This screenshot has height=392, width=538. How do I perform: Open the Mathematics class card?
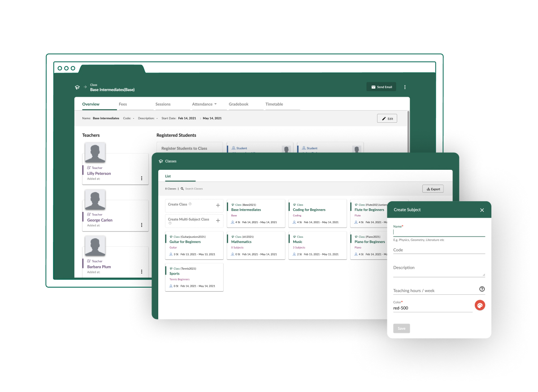coord(256,245)
